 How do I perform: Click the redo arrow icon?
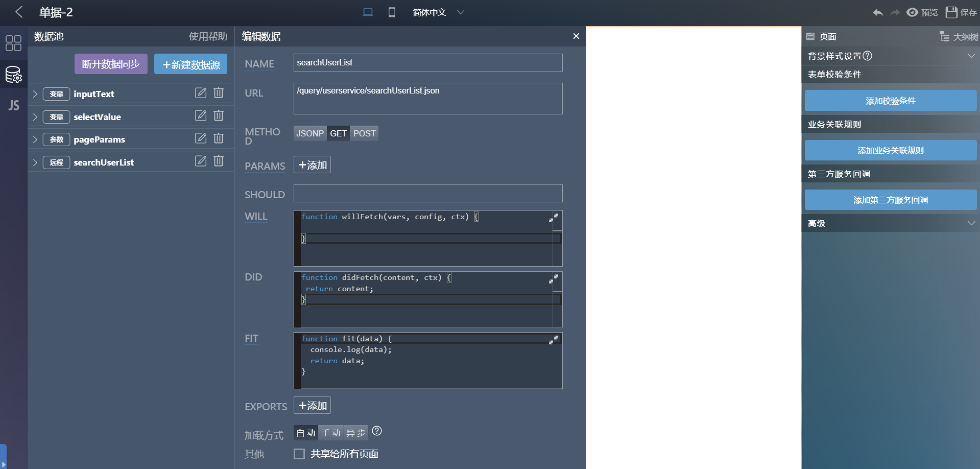coord(895,12)
